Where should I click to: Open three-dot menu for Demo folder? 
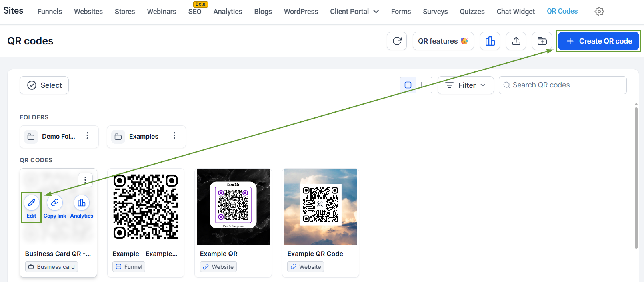coord(87,136)
